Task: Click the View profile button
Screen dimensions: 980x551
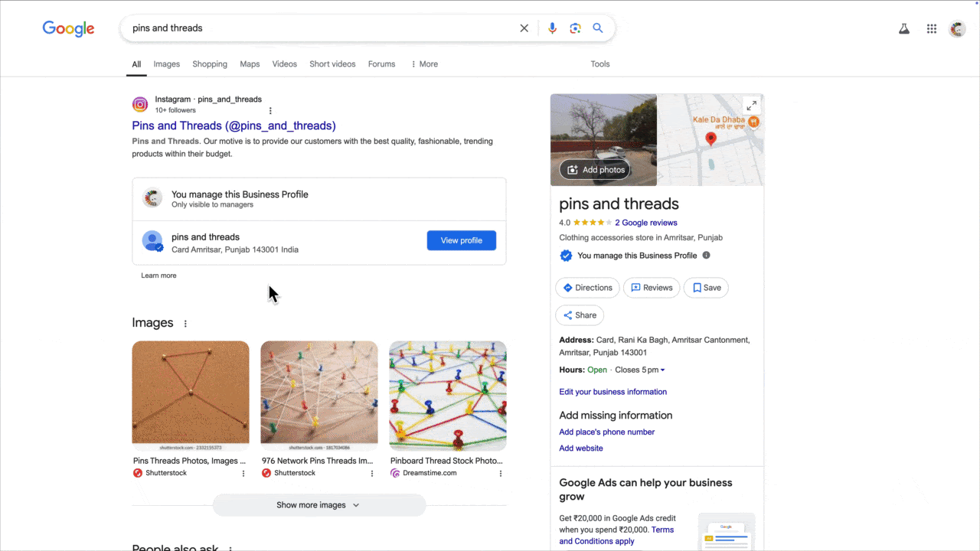Action: (461, 240)
